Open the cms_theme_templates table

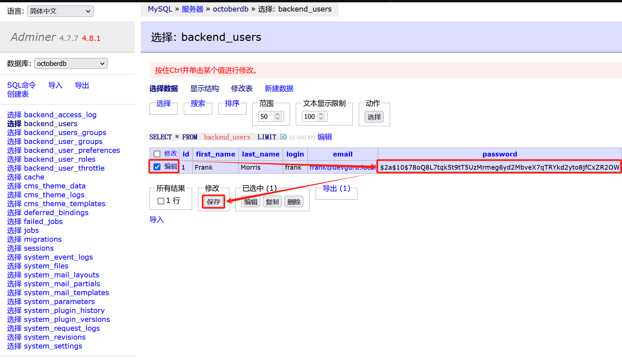(65, 204)
